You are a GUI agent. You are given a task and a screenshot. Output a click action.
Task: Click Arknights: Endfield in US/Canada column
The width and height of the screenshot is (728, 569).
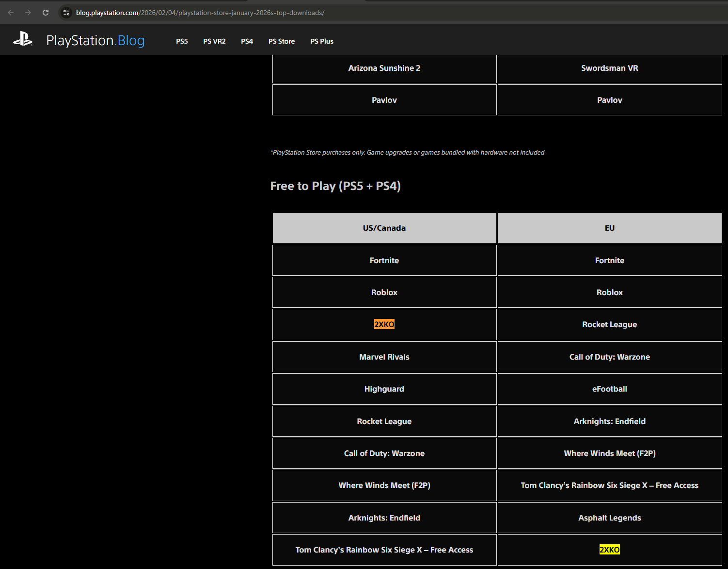(x=384, y=518)
